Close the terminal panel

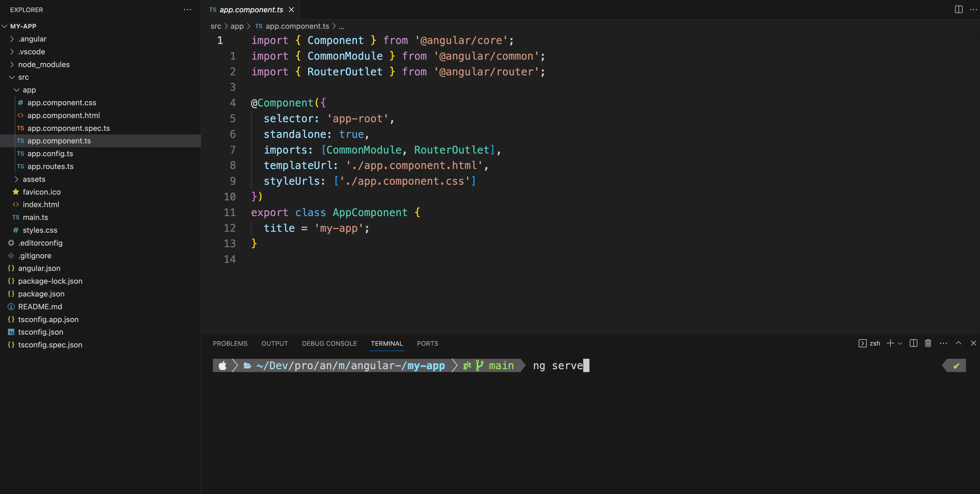973,343
